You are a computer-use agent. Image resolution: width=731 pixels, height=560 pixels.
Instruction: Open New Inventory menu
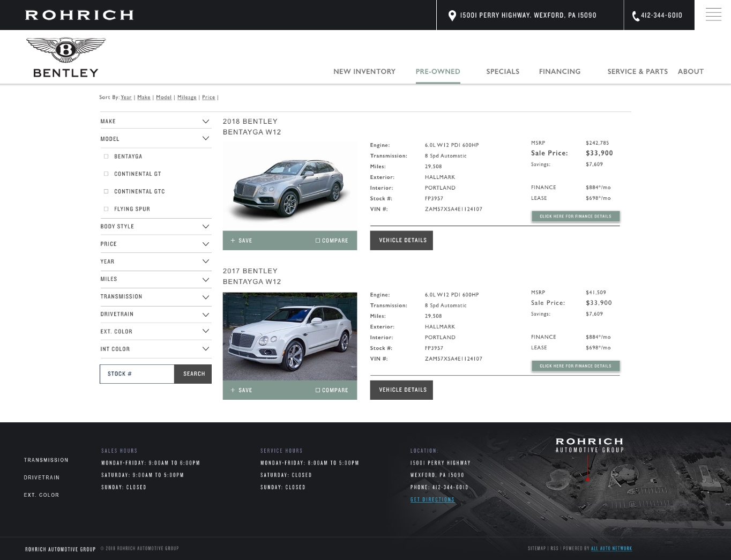[364, 71]
